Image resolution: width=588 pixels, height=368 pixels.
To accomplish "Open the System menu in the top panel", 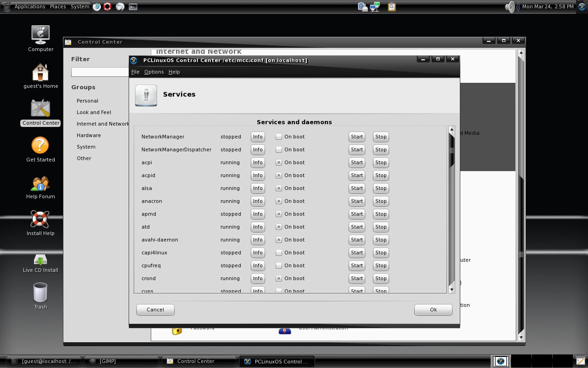I will 80,6.
